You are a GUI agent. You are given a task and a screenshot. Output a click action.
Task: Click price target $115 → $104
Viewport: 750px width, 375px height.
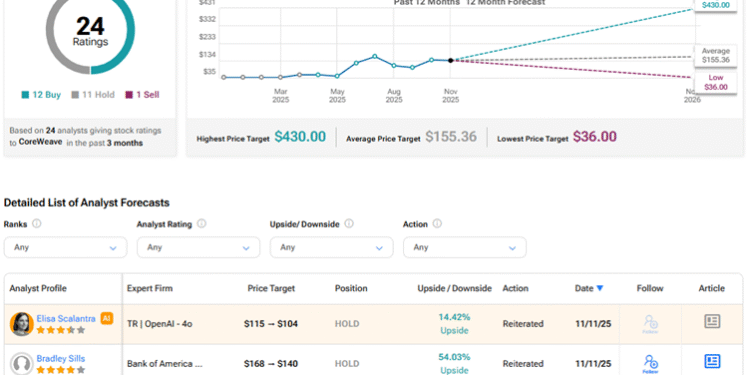point(271,324)
